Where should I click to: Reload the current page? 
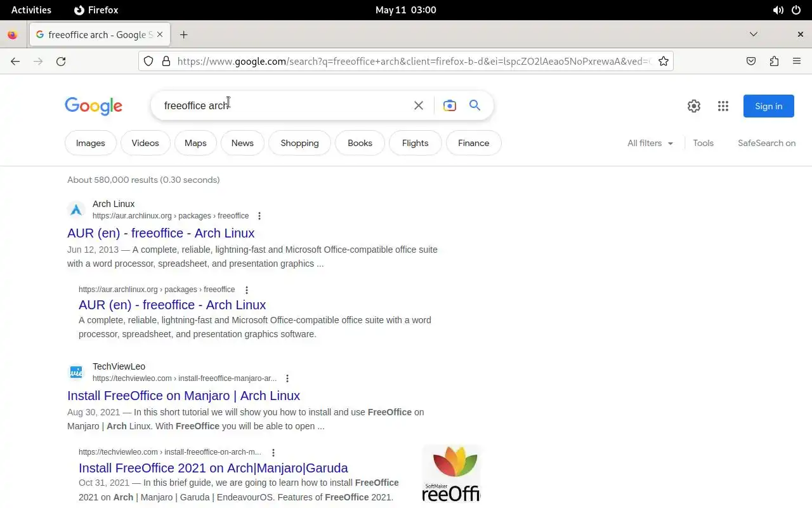[61, 61]
